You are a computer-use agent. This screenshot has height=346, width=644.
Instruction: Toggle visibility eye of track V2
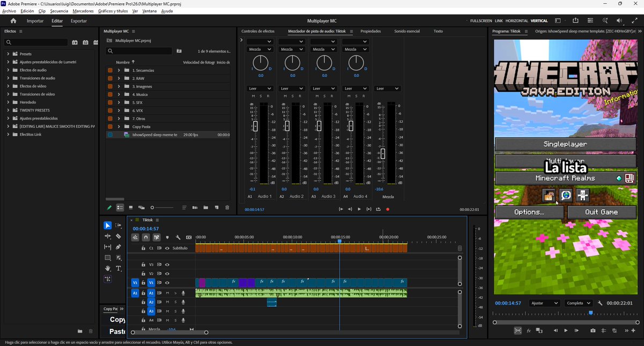point(167,274)
